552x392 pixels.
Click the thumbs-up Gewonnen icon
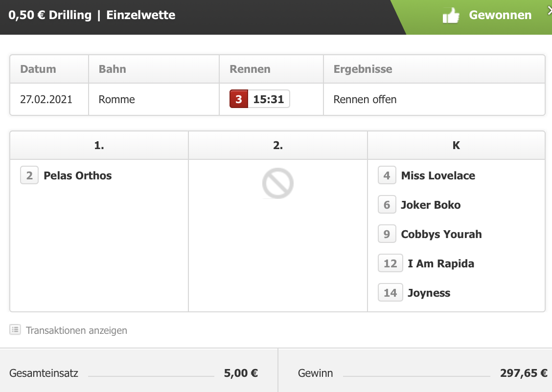pyautogui.click(x=451, y=16)
